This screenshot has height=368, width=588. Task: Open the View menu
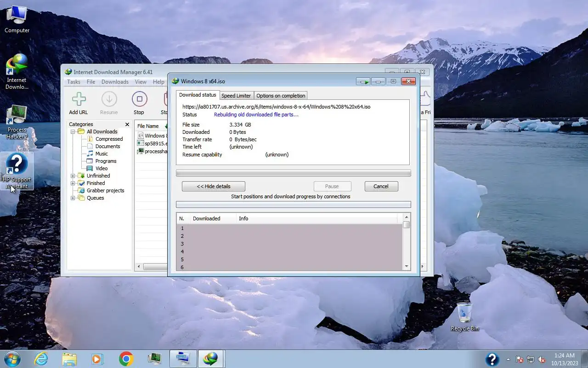click(141, 82)
